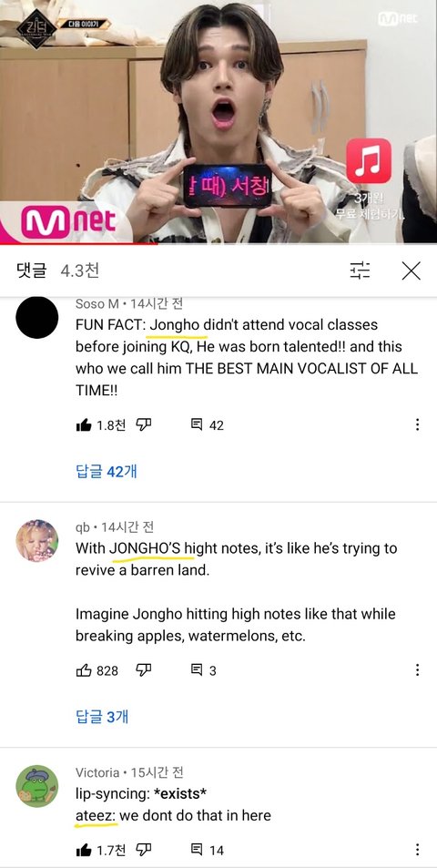Open the 14 replies on Victoria's comment
Screen dimensions: 437x868
pos(208,850)
